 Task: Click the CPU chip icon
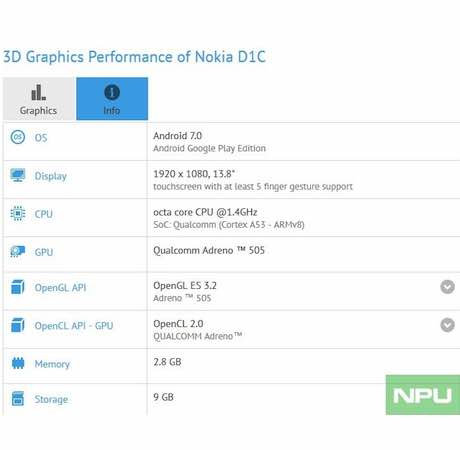[18, 213]
